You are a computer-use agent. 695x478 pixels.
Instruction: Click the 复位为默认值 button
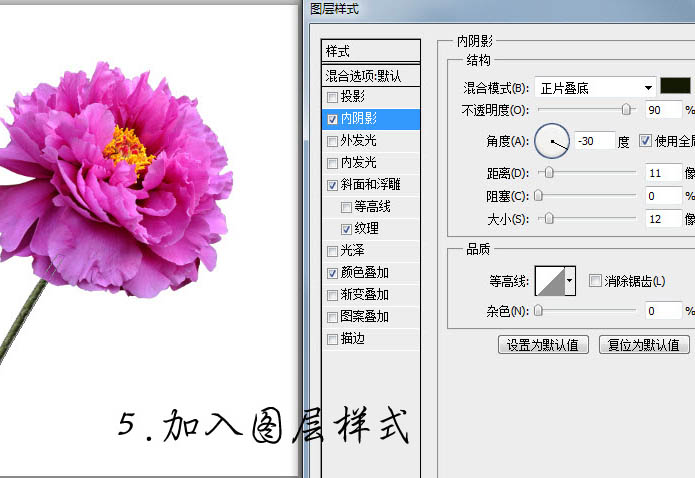click(644, 345)
